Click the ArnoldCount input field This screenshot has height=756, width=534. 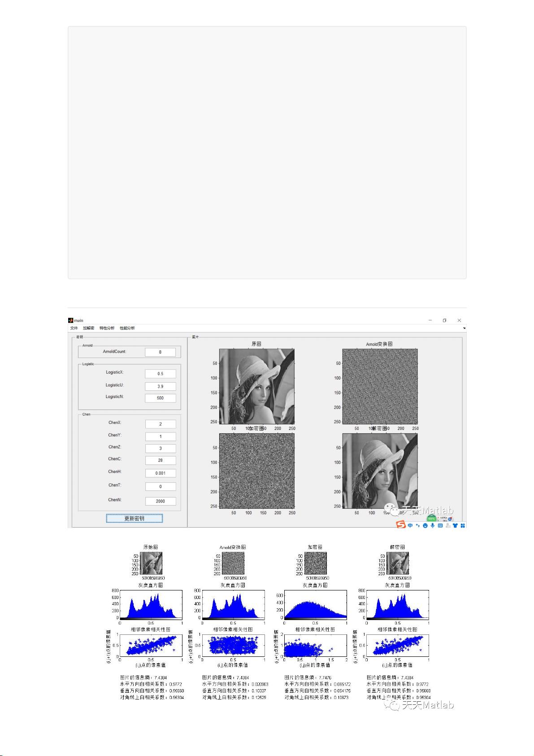pos(160,352)
